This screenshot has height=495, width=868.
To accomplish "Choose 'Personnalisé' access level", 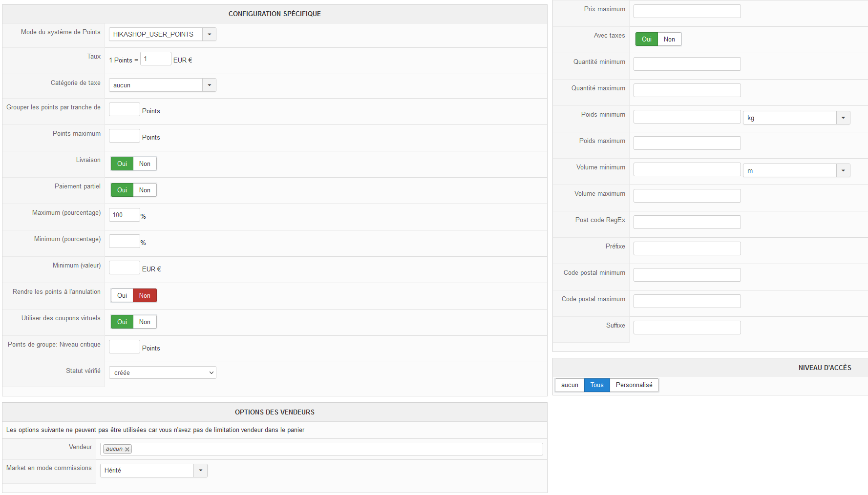I will 634,385.
